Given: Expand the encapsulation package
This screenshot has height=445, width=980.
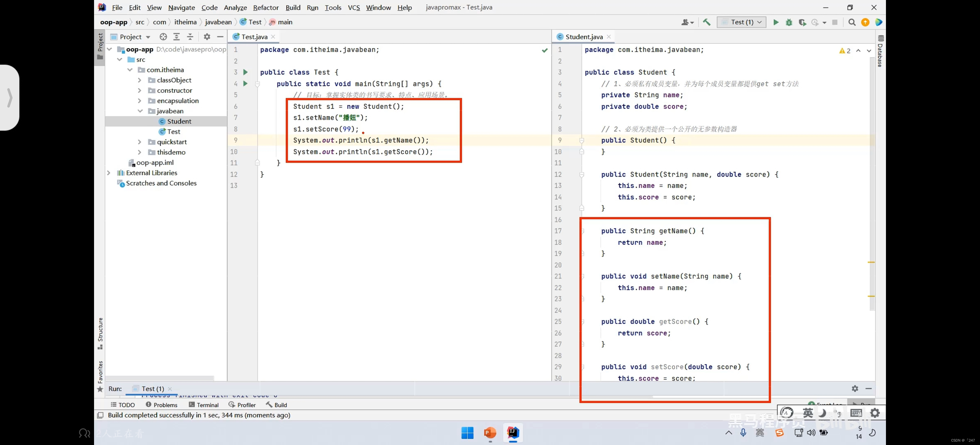Looking at the screenshot, I should click(x=140, y=100).
